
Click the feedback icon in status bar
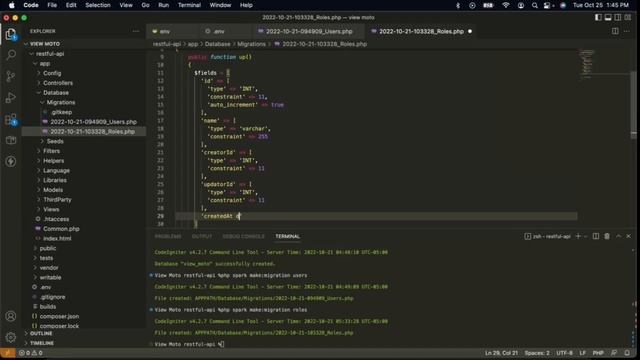click(x=614, y=353)
